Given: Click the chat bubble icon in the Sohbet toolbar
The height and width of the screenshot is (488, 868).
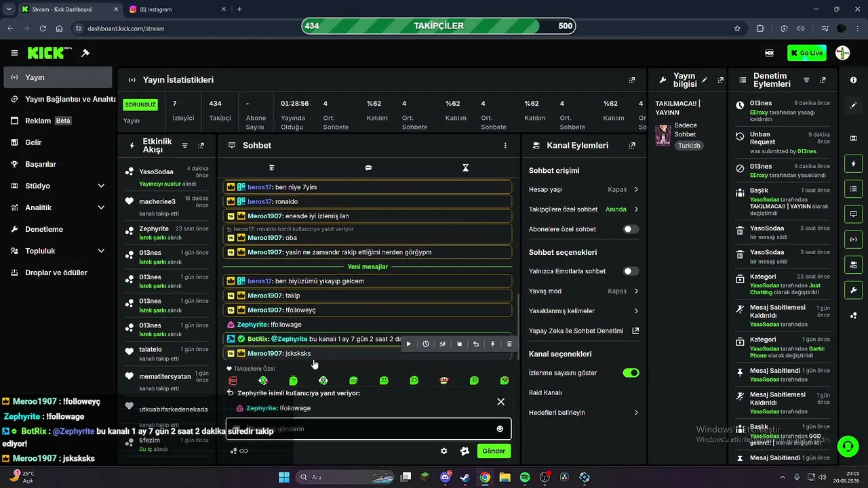Looking at the screenshot, I should pyautogui.click(x=368, y=167).
